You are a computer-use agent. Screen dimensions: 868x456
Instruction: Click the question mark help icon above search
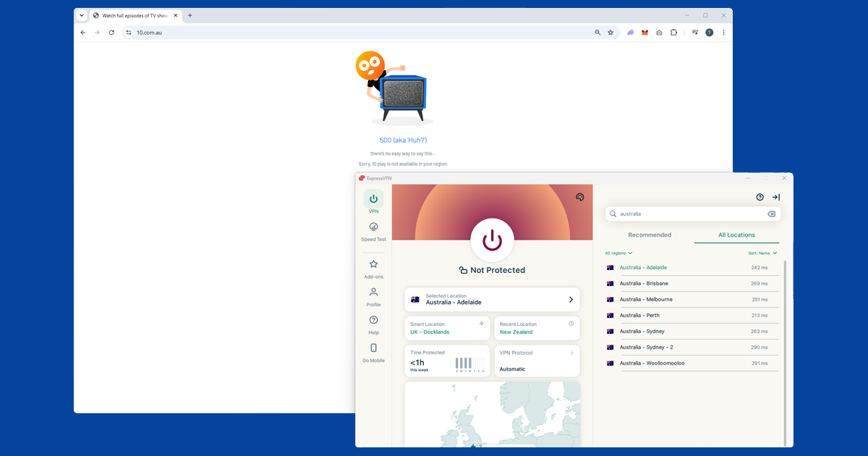(759, 197)
